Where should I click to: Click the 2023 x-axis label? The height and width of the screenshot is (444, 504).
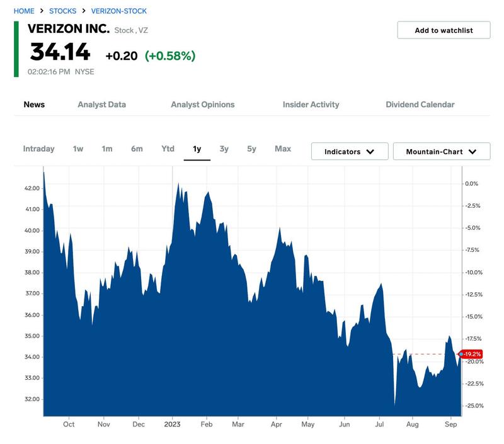point(172,424)
